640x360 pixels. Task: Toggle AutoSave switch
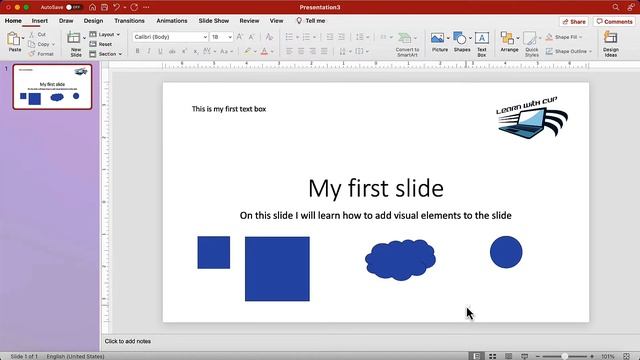(73, 7)
